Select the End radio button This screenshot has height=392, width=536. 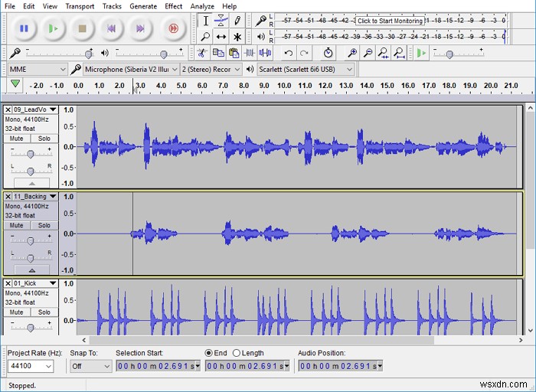pos(208,353)
